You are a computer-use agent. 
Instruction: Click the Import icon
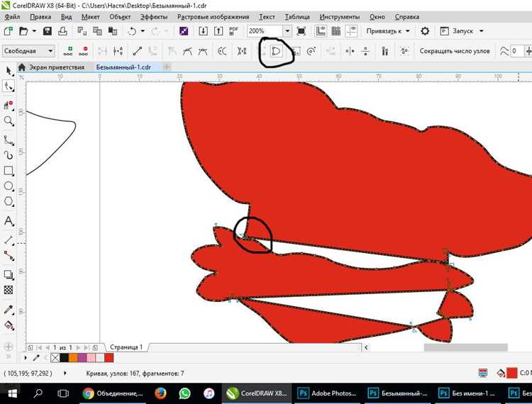pos(203,31)
